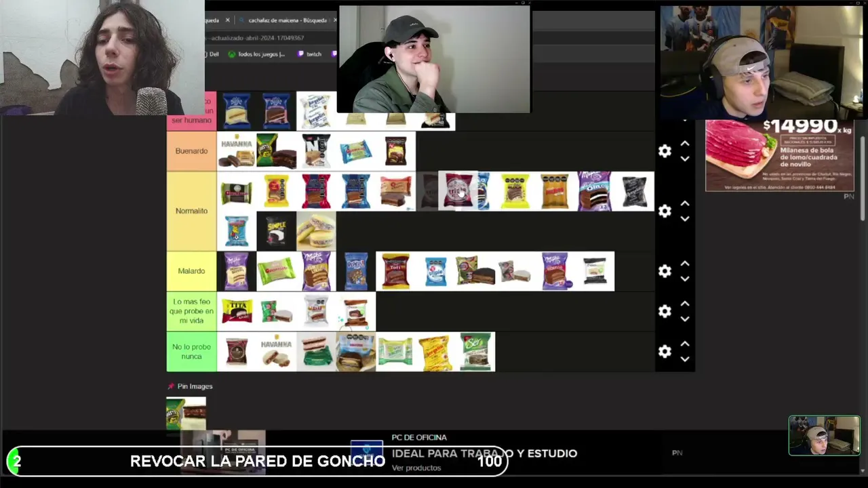The width and height of the screenshot is (868, 488).
Task: Open settings gear for the Malardo tier
Action: click(665, 271)
